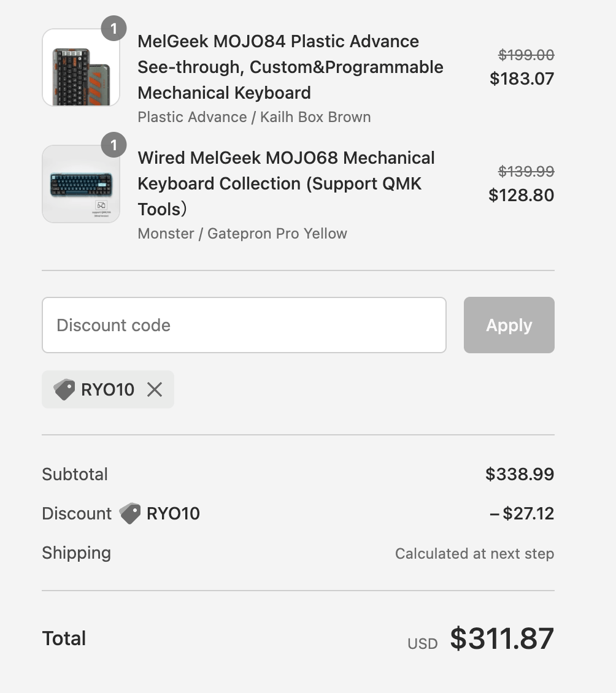The image size is (616, 693).
Task: Click the USD currency label
Action: (423, 644)
